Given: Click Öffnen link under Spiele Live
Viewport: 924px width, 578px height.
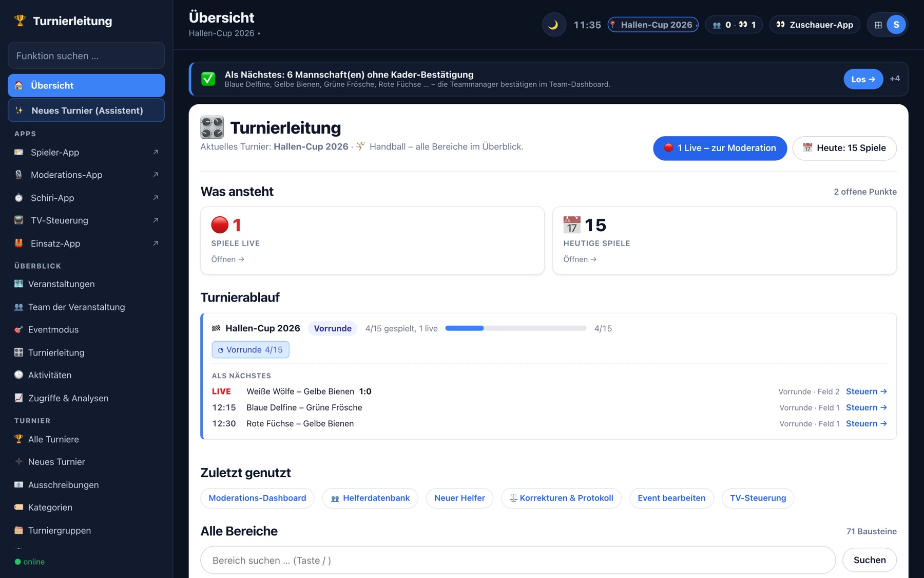Looking at the screenshot, I should 228,259.
